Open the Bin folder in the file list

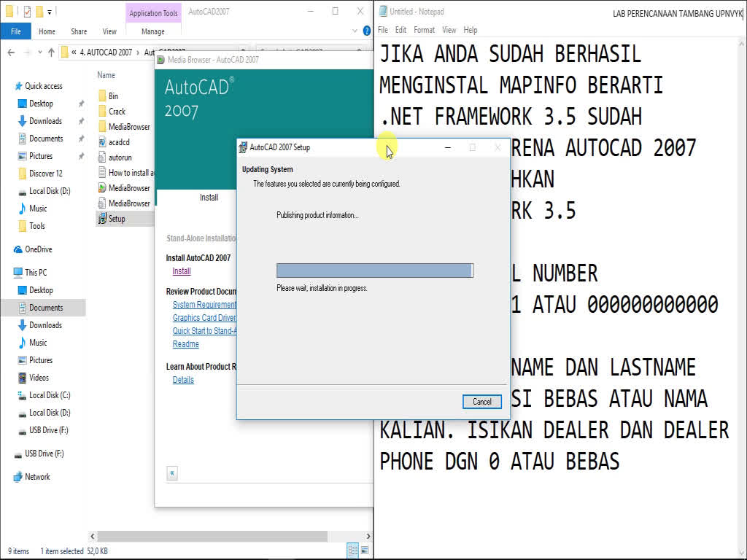click(x=108, y=96)
